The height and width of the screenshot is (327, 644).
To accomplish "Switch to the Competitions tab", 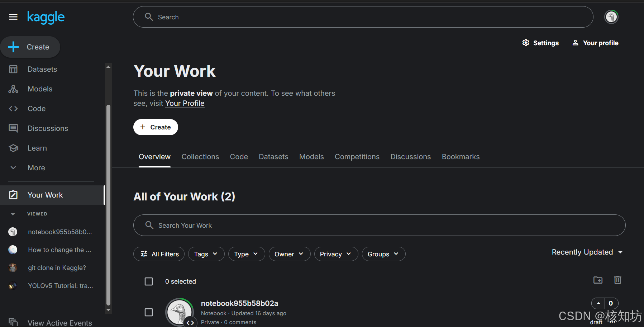I will [x=357, y=157].
